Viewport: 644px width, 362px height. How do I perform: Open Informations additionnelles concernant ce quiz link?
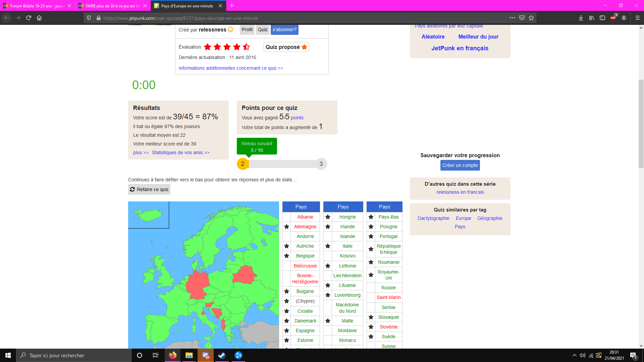[231, 68]
